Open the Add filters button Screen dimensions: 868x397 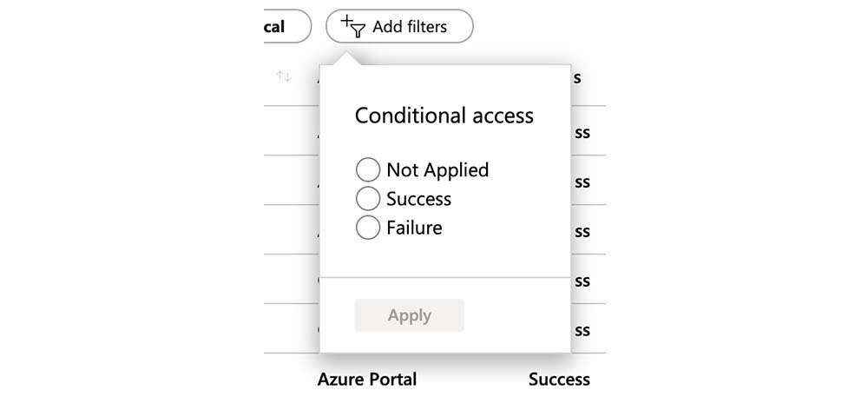point(399,26)
